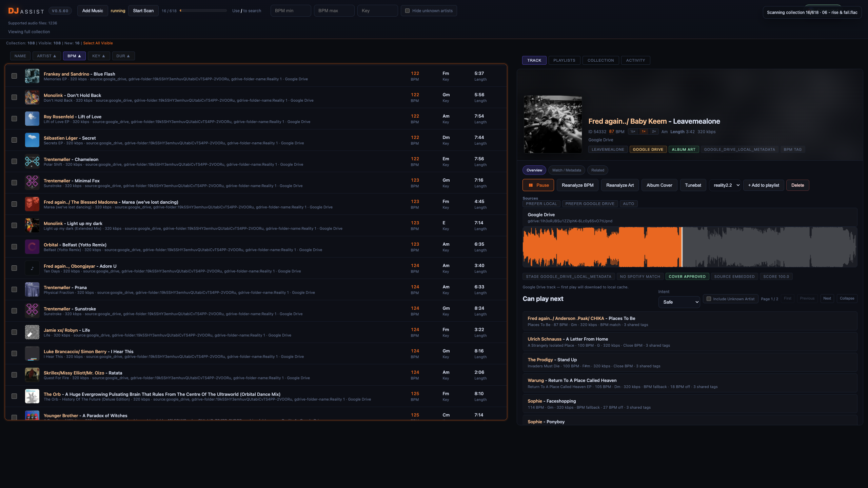This screenshot has width=868, height=488.
Task: Click the Add Music button
Action: pyautogui.click(x=93, y=11)
